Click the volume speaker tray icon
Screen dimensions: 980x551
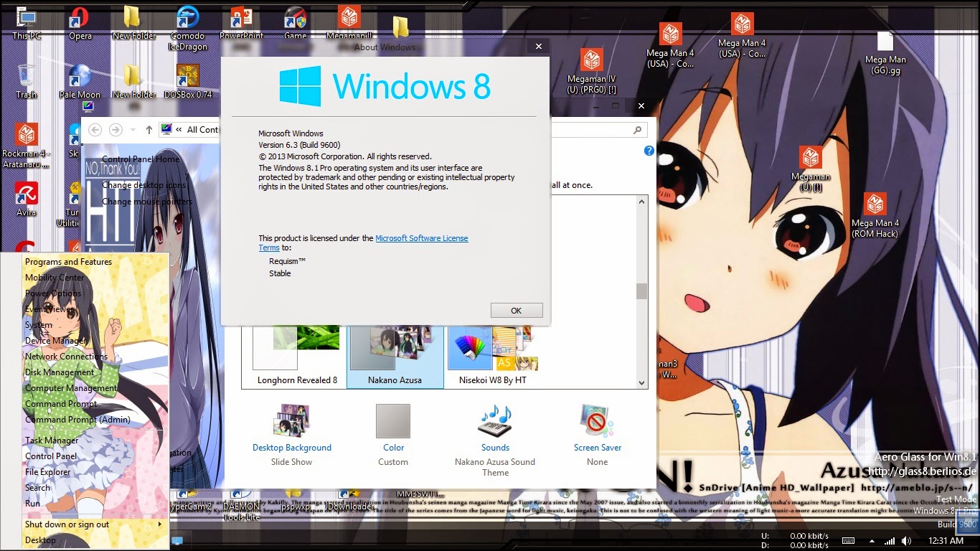coord(907,540)
